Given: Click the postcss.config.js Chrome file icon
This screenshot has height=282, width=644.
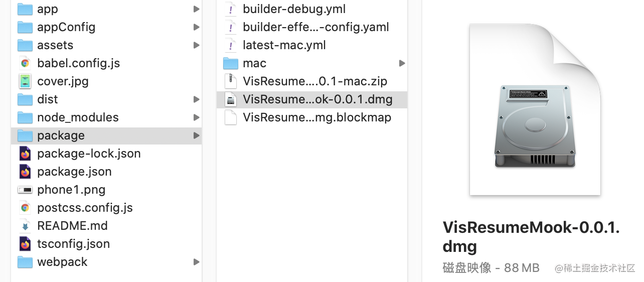Looking at the screenshot, I should coord(25,208).
